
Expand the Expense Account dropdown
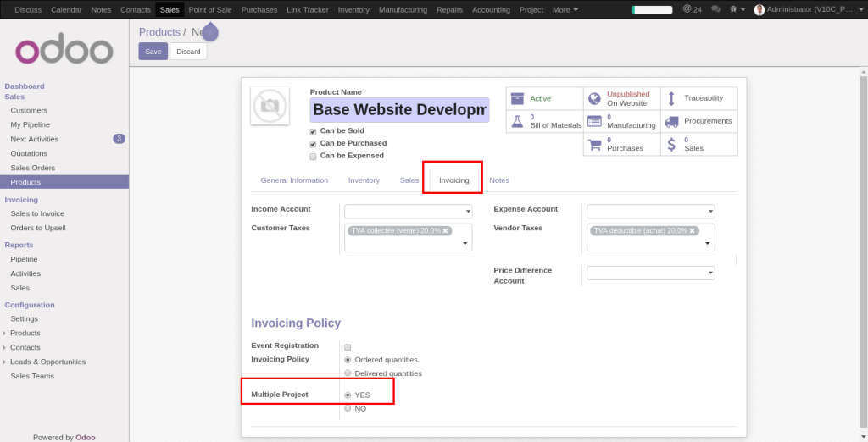pyautogui.click(x=650, y=211)
